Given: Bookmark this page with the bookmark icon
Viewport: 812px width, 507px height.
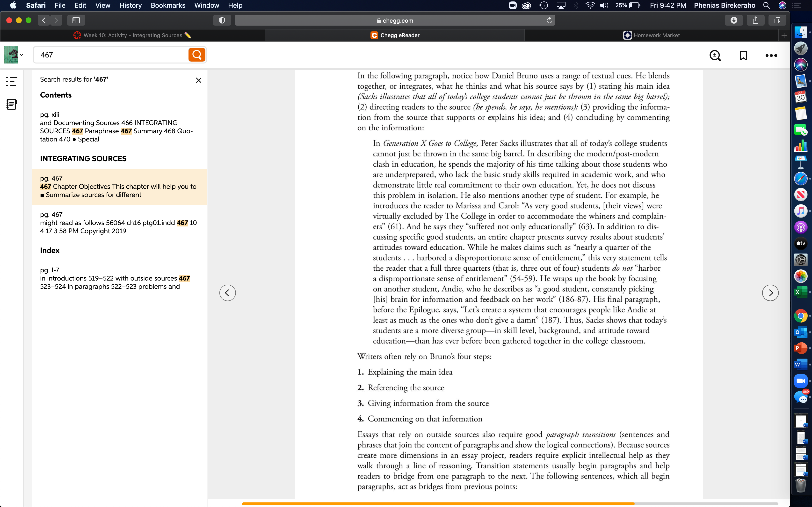Looking at the screenshot, I should click(x=743, y=56).
